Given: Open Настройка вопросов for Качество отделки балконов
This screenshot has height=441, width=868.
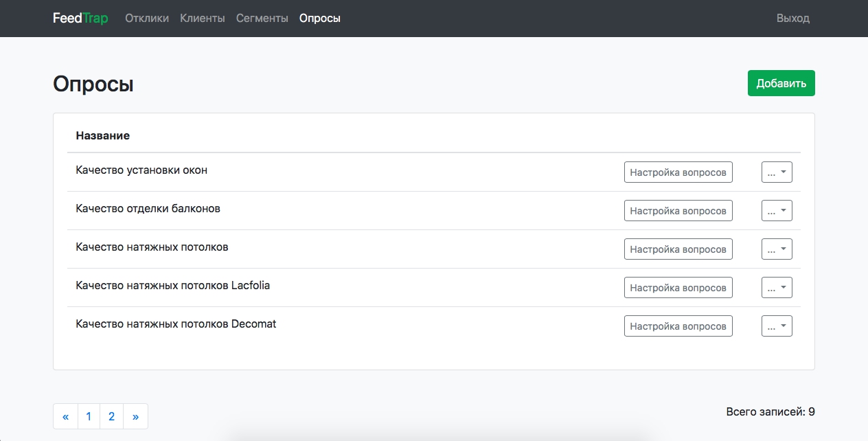Looking at the screenshot, I should coord(678,211).
